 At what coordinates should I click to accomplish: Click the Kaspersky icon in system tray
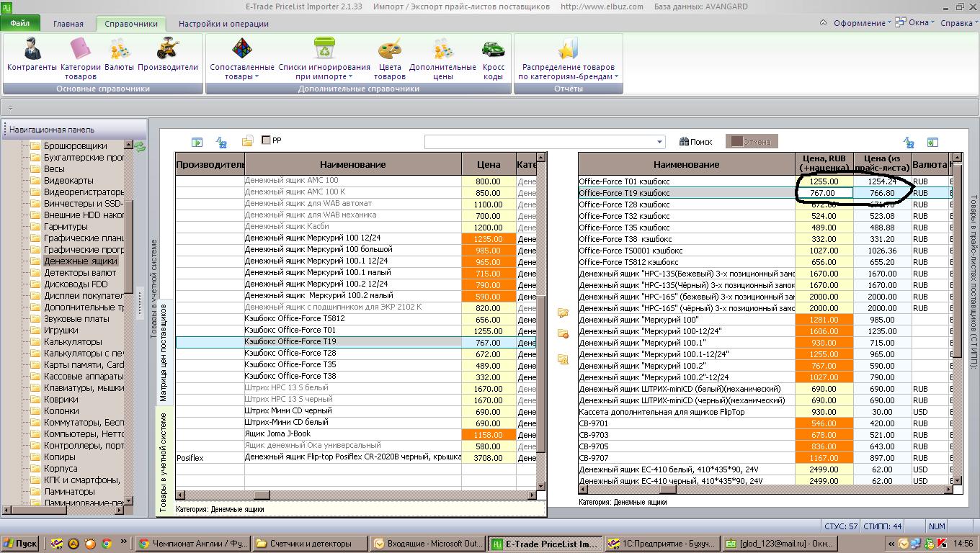pyautogui.click(x=942, y=544)
